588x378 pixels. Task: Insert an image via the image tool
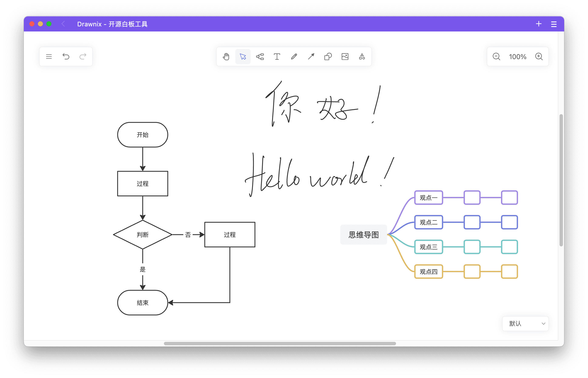[x=345, y=57]
